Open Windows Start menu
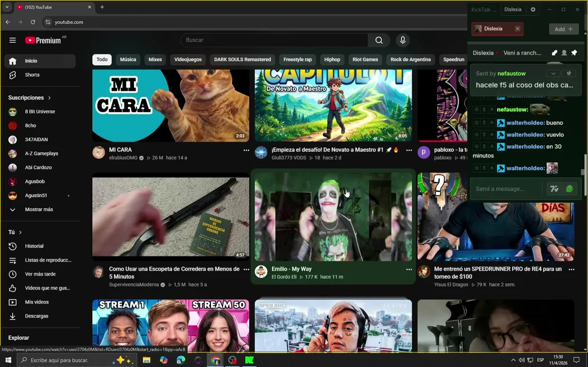 [x=8, y=360]
